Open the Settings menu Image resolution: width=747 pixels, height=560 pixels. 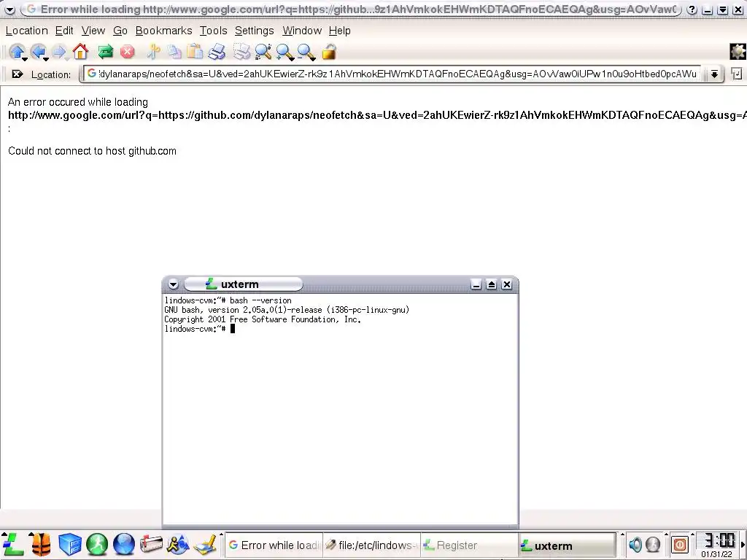pyautogui.click(x=254, y=31)
